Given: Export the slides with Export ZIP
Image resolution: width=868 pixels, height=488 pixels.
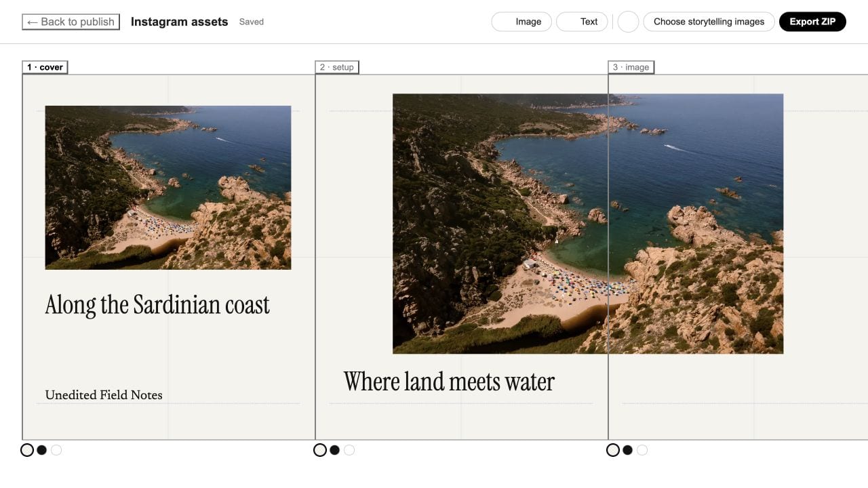Looking at the screenshot, I should coord(812,22).
